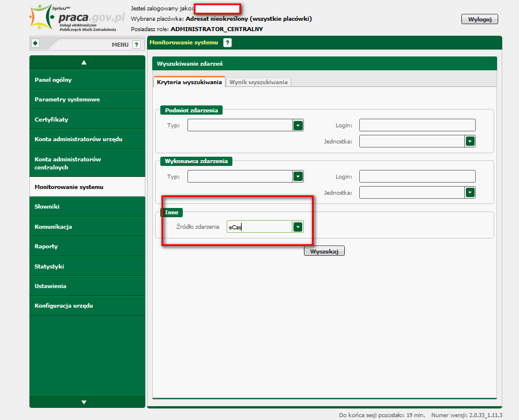Open help icon beside Monitorowanie systemu title
519x420 pixels.
(x=227, y=43)
